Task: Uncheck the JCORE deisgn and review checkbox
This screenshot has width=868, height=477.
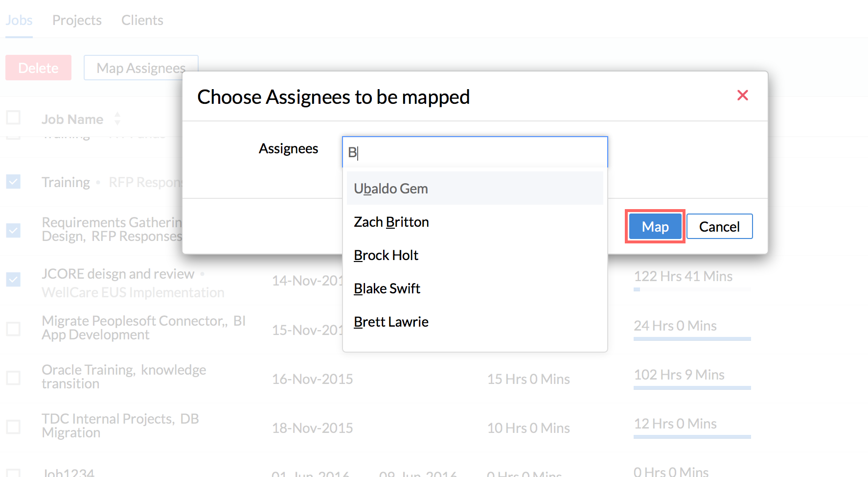Action: point(13,279)
